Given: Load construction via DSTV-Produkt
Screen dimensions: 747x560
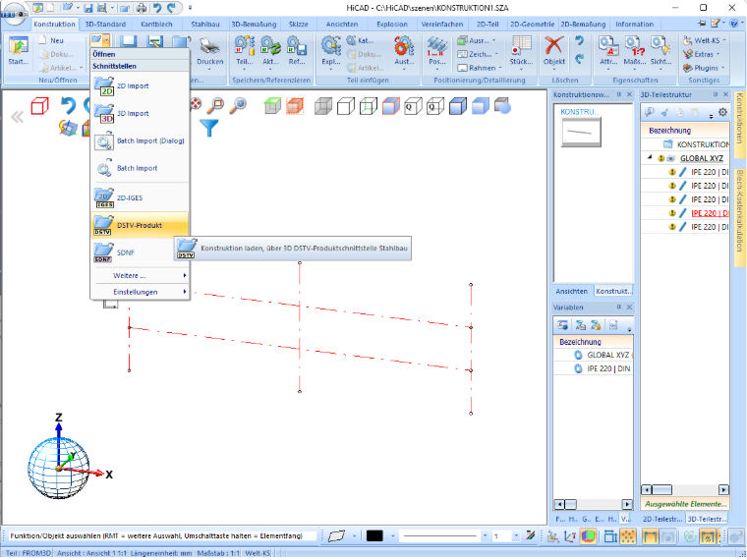Looking at the screenshot, I should [140, 225].
